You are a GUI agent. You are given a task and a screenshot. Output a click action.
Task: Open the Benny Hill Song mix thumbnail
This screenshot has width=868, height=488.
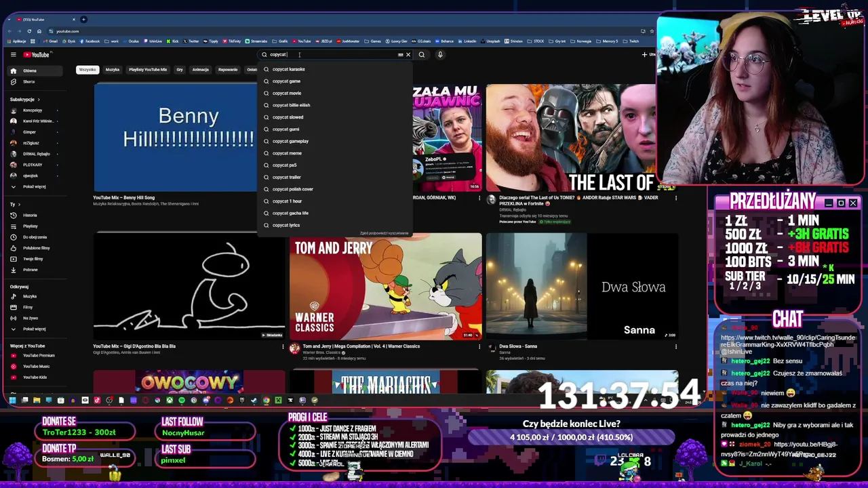click(175, 138)
